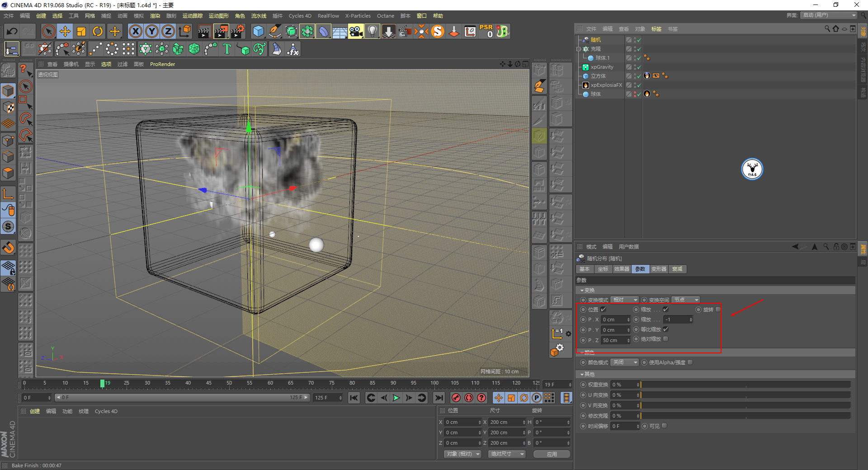
Task: Open the 变换空间 dropdown (节点)
Action: pos(686,300)
